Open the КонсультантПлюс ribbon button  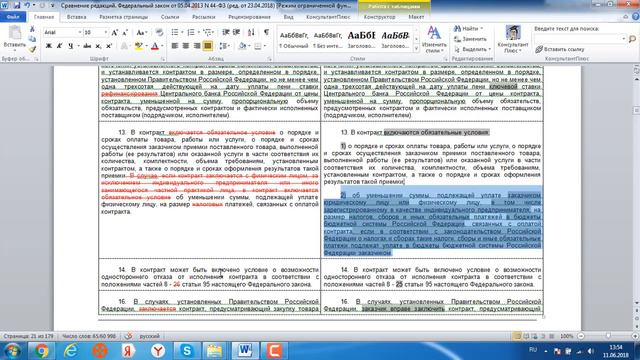tap(513, 39)
